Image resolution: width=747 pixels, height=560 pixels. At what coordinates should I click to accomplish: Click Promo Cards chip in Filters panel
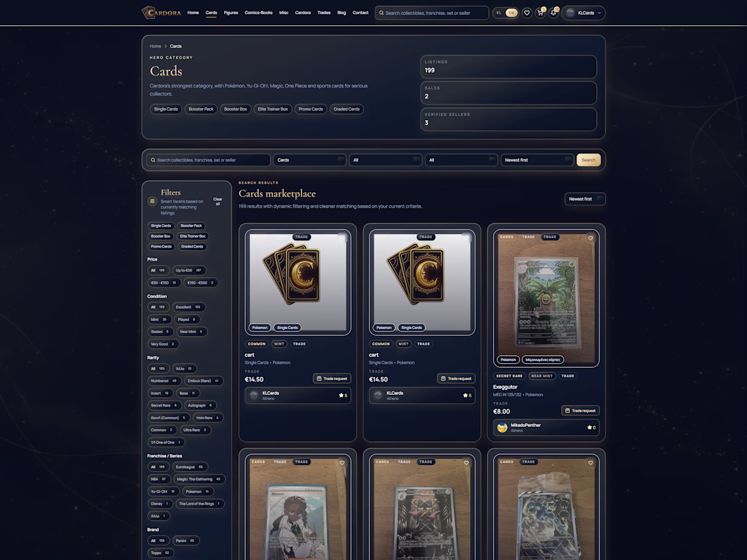click(x=161, y=246)
